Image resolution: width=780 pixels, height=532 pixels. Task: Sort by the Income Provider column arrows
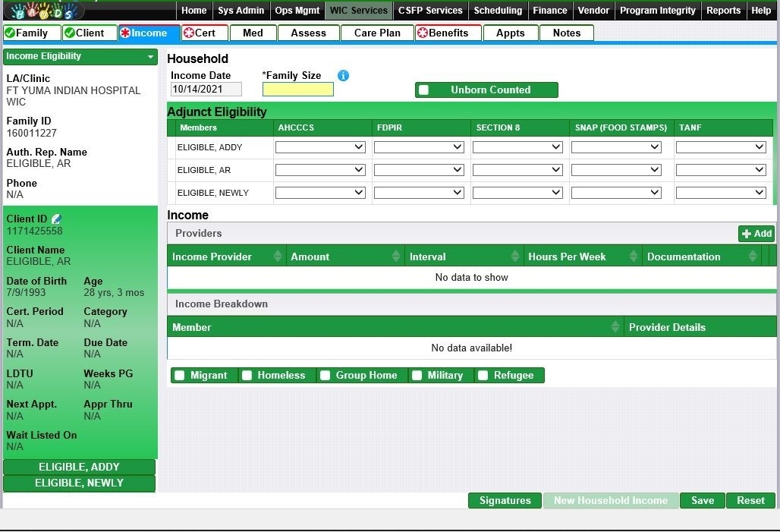278,257
